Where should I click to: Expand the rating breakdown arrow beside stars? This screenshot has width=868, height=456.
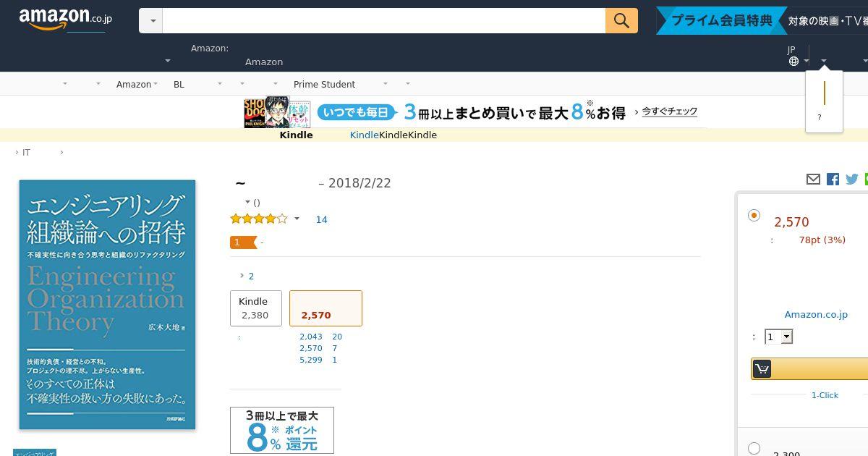297,219
